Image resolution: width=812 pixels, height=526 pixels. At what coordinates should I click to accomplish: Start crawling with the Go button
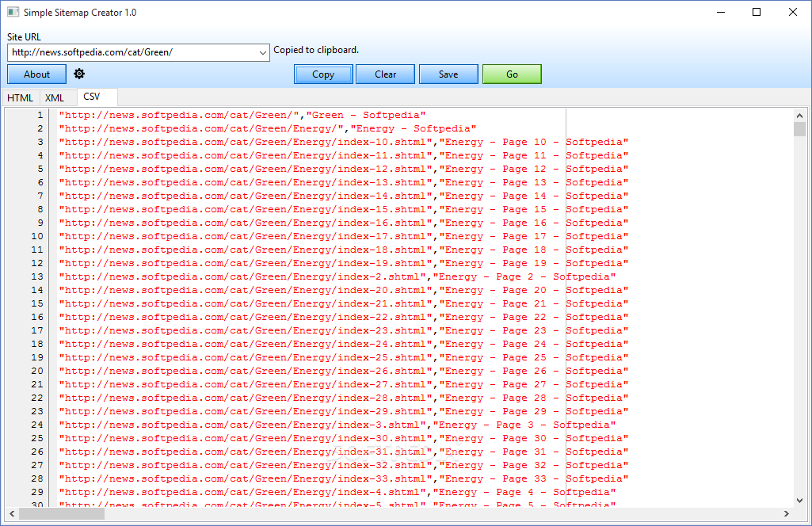(x=513, y=74)
